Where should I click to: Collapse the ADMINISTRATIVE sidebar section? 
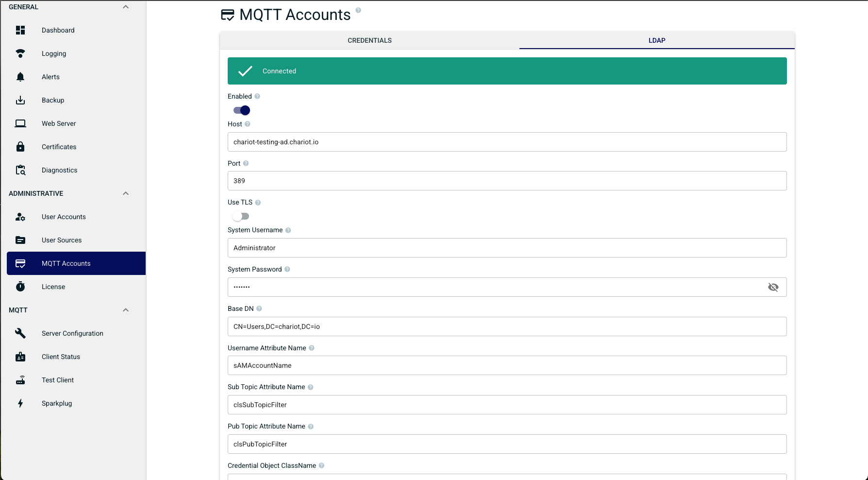[x=126, y=193]
